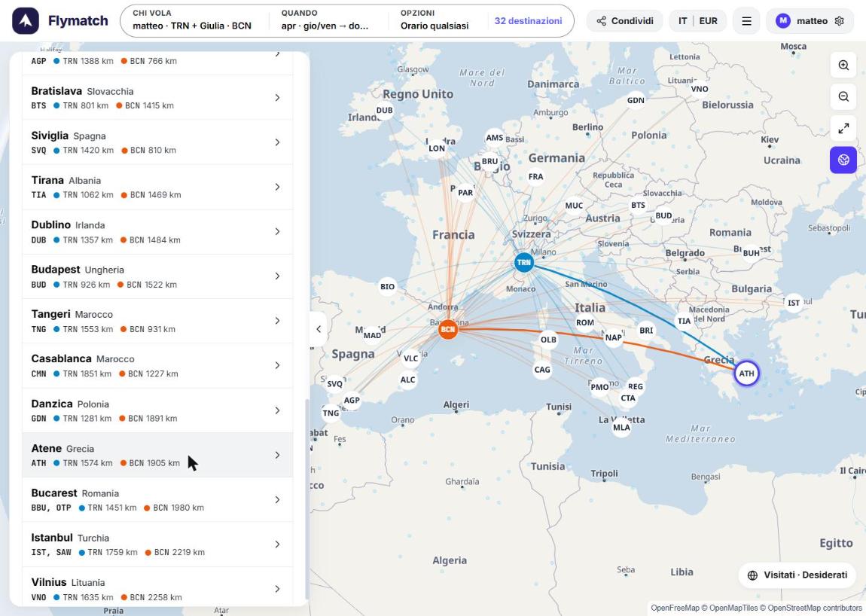Click the MUC airport marker
This screenshot has width=866, height=616.
[575, 206]
